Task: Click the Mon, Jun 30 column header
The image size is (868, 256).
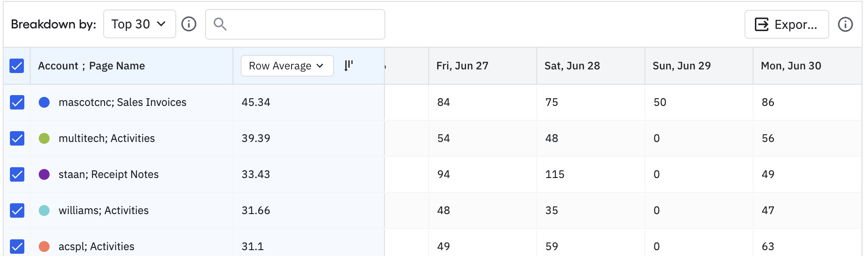Action: pos(791,66)
